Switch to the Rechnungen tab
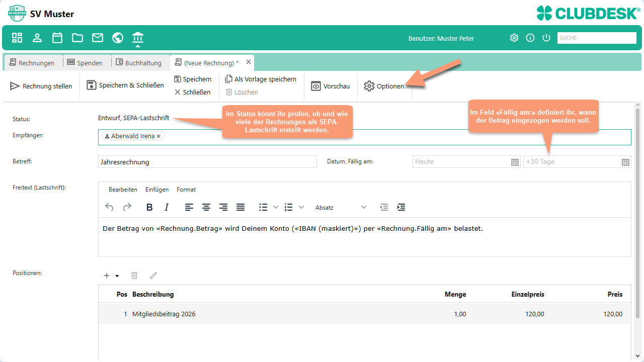 pos(33,63)
